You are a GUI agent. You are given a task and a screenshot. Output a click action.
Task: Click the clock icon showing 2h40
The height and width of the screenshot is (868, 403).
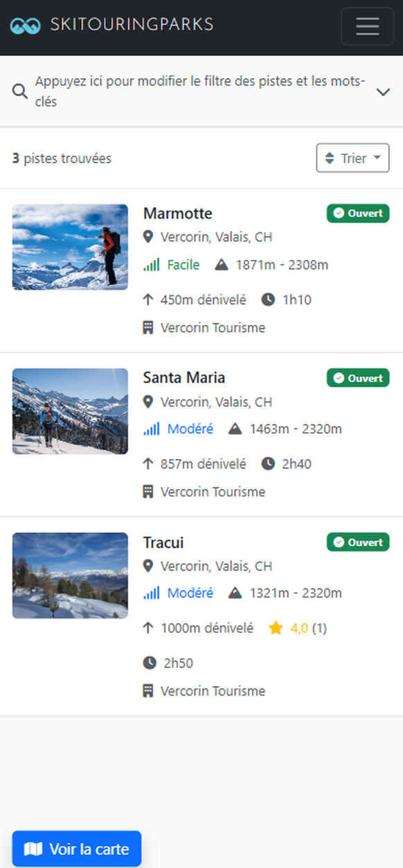click(x=269, y=463)
